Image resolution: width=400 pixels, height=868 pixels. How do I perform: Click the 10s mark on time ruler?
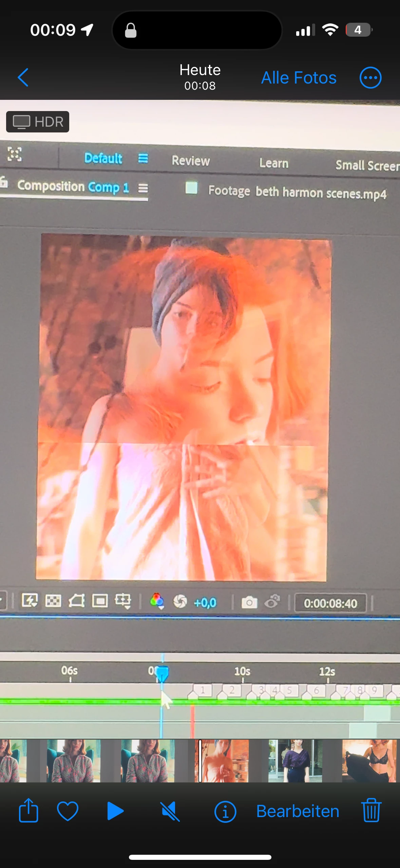(x=242, y=672)
